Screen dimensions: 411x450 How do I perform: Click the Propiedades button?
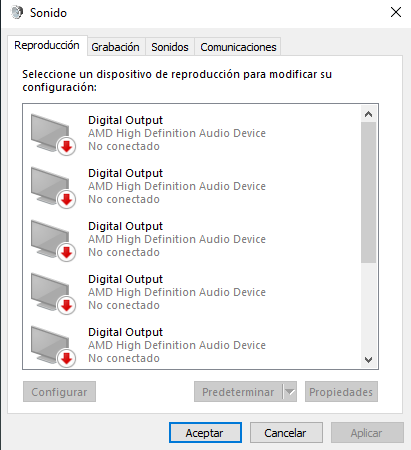pyautogui.click(x=341, y=392)
